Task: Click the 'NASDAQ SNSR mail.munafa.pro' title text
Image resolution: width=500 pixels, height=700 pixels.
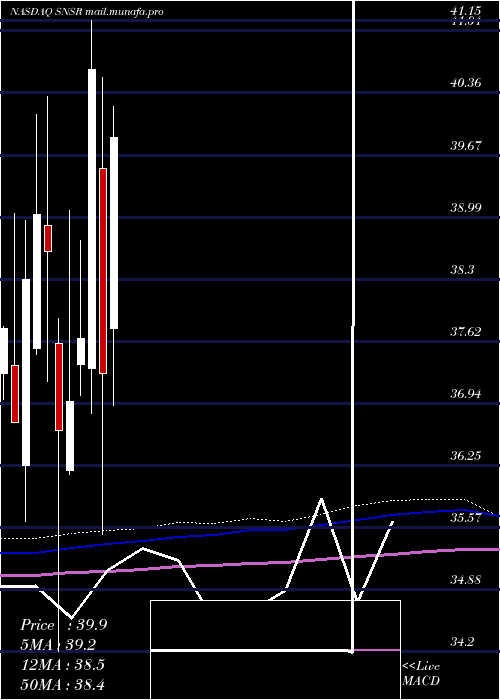Action: pyautogui.click(x=87, y=12)
